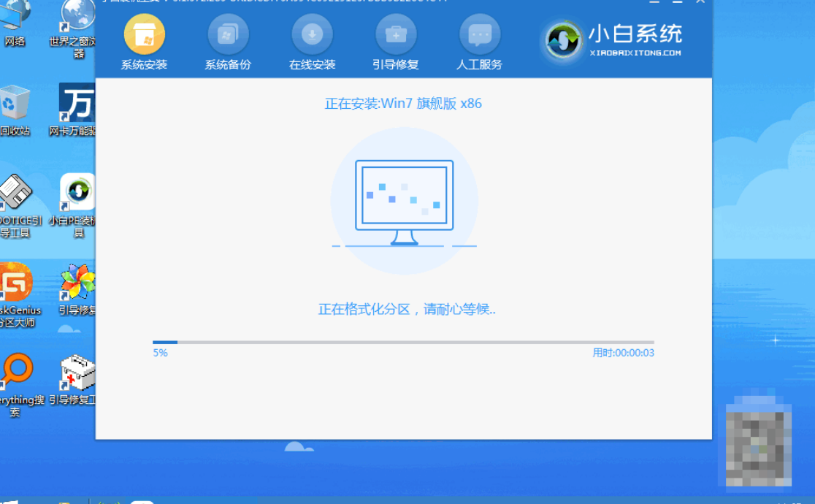
Task: Click the 5% progress label
Action: tap(160, 353)
